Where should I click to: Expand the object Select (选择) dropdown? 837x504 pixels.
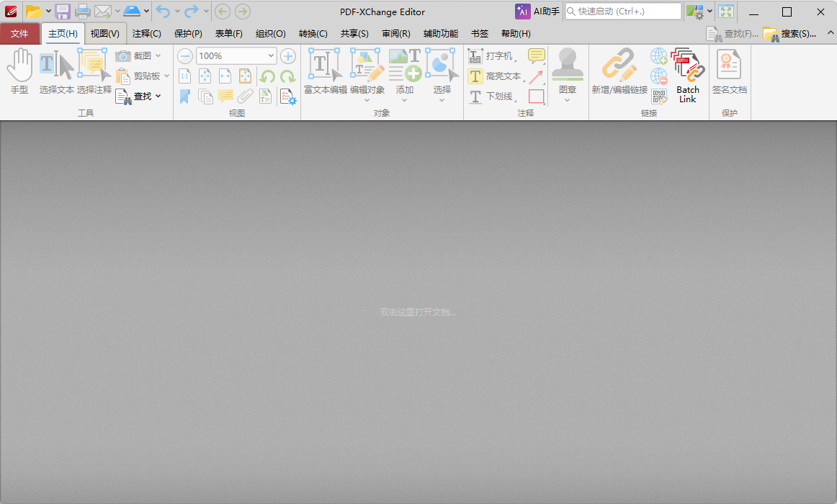click(442, 100)
